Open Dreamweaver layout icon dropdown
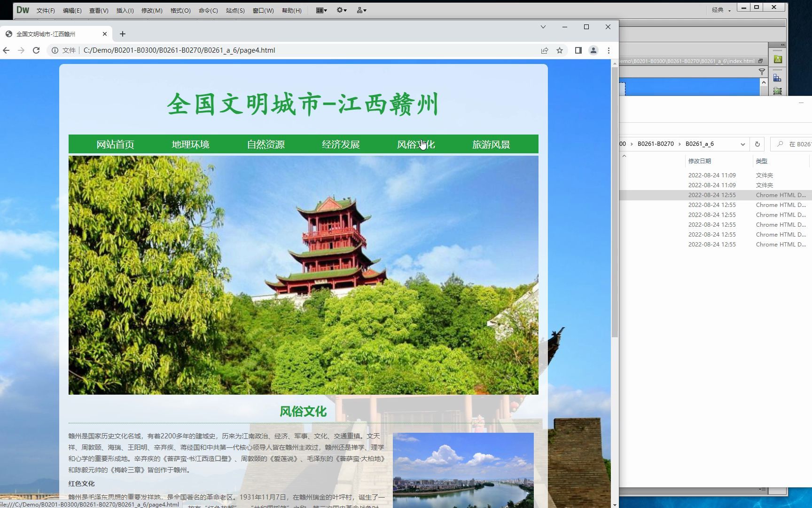 coord(321,10)
